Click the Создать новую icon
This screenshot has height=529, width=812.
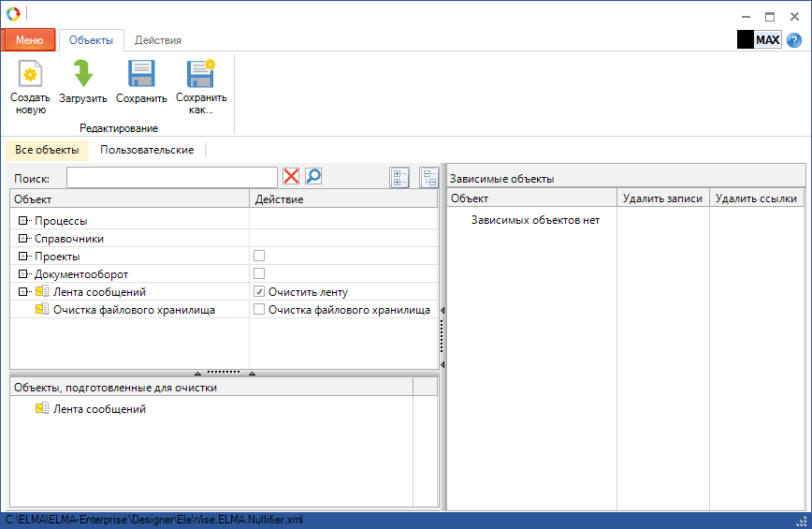coord(30,74)
